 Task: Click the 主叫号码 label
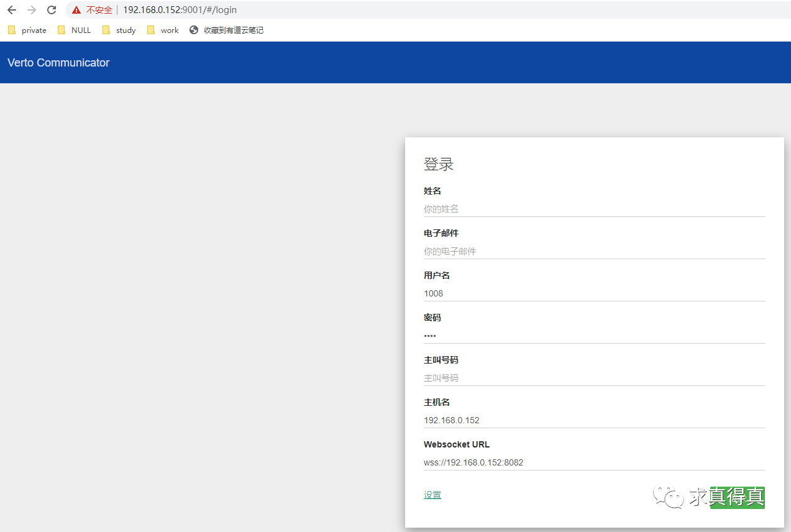tap(441, 360)
